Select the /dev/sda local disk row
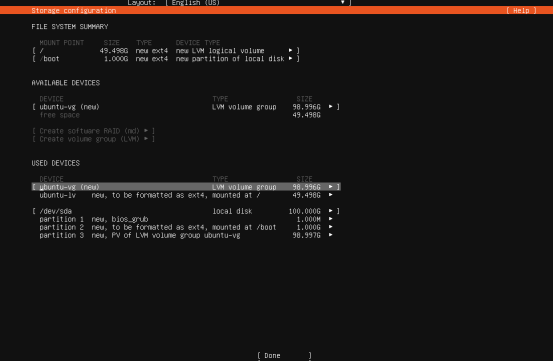The image size is (554, 362). (186, 211)
